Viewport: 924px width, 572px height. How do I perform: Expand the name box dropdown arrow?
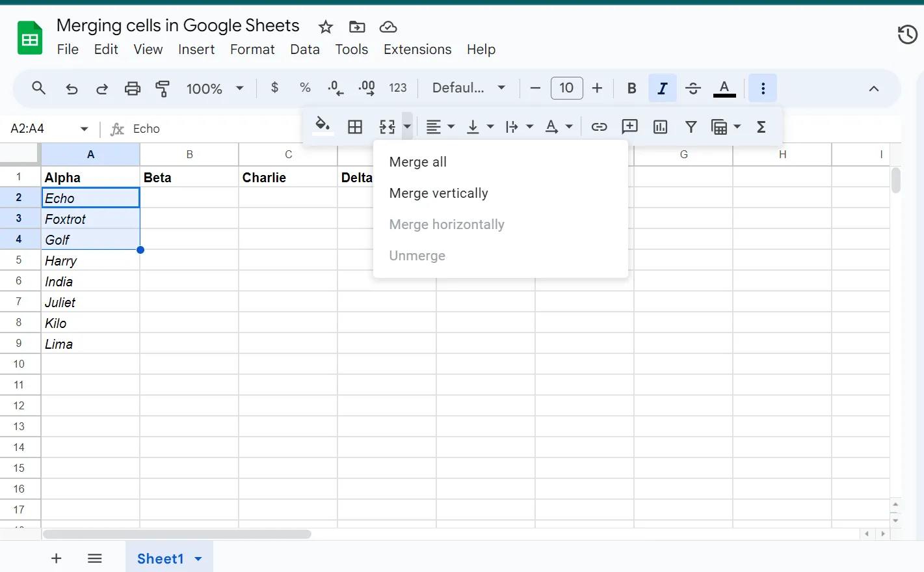(85, 129)
